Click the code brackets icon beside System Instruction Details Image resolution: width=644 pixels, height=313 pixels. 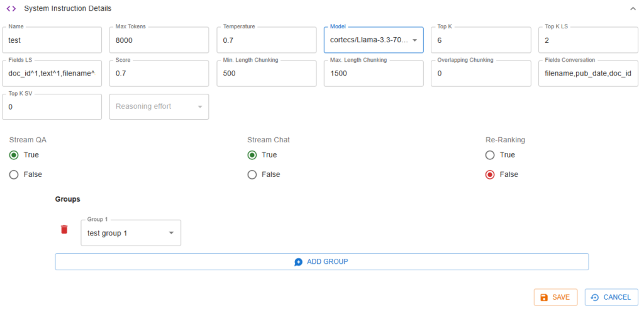point(11,9)
